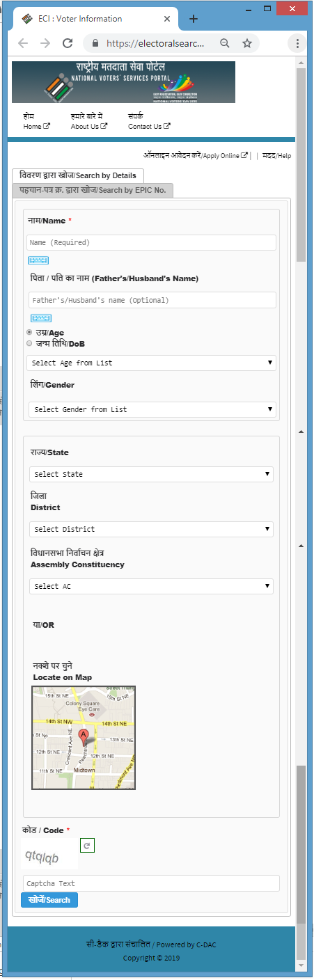
Task: Expand the Select District dropdown
Action: 151,529
